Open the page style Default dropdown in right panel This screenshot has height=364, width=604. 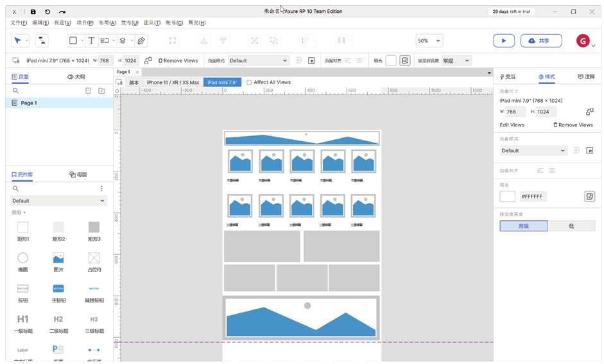(x=533, y=150)
